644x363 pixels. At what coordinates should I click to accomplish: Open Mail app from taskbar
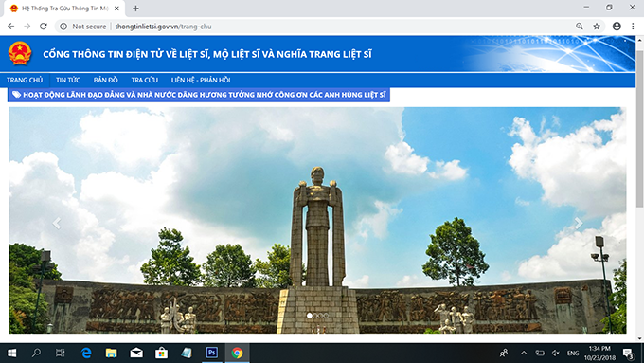[x=136, y=353]
